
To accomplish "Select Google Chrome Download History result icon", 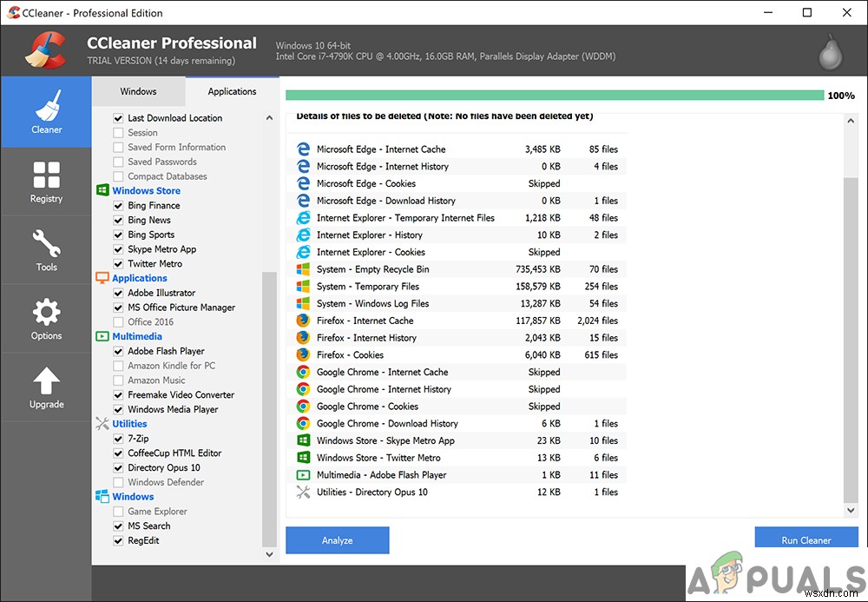I will click(x=303, y=424).
